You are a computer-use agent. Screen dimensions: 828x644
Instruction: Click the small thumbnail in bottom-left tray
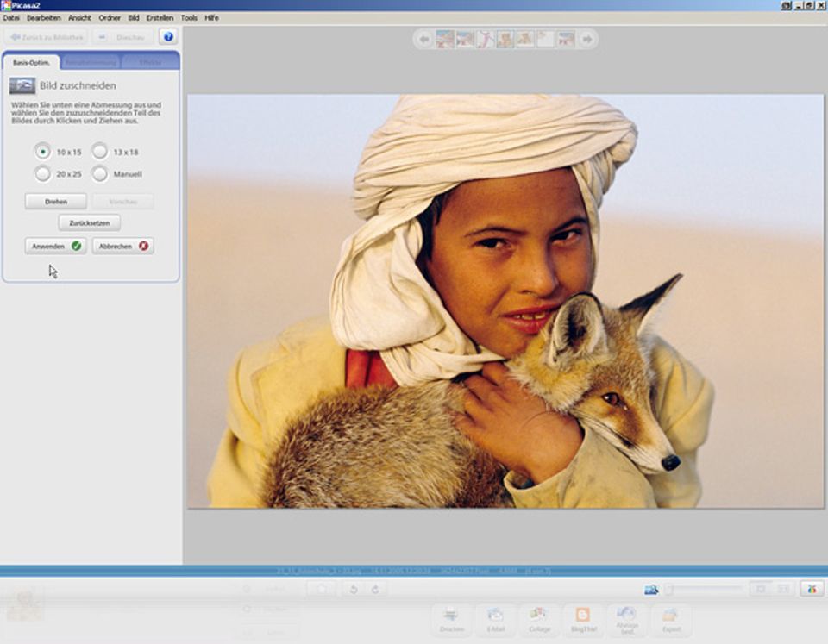click(25, 605)
